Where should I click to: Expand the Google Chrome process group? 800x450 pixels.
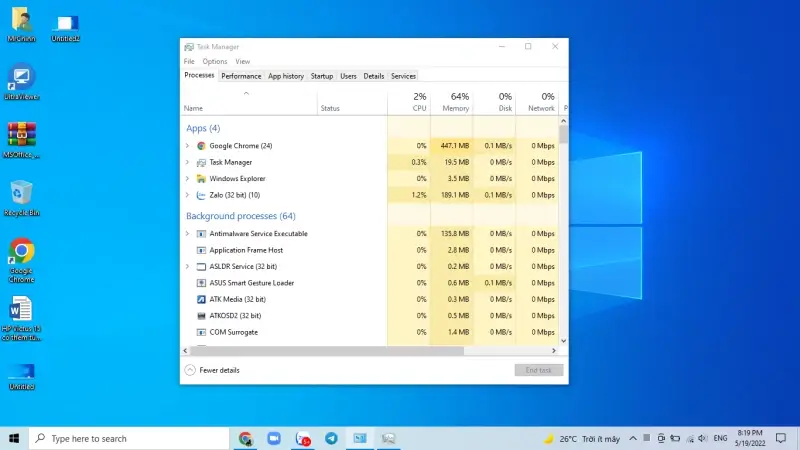coord(187,146)
